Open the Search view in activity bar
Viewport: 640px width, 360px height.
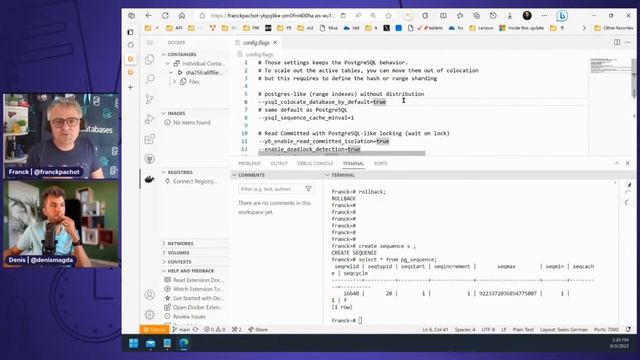(x=150, y=78)
